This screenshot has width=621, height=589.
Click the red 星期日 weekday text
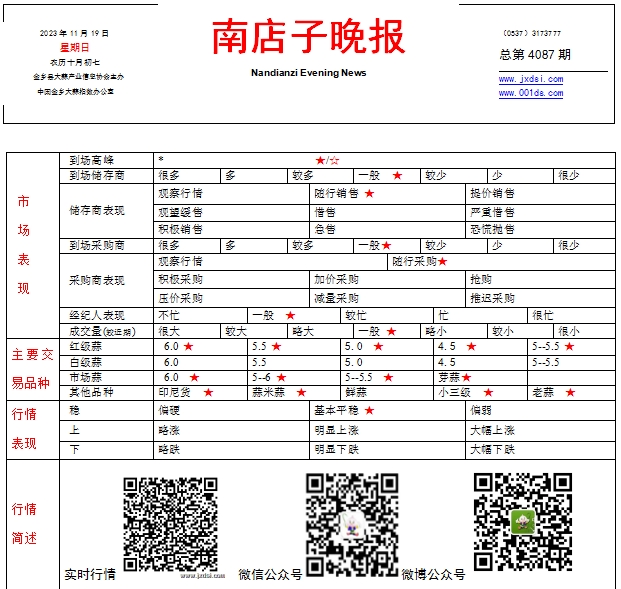click(74, 48)
